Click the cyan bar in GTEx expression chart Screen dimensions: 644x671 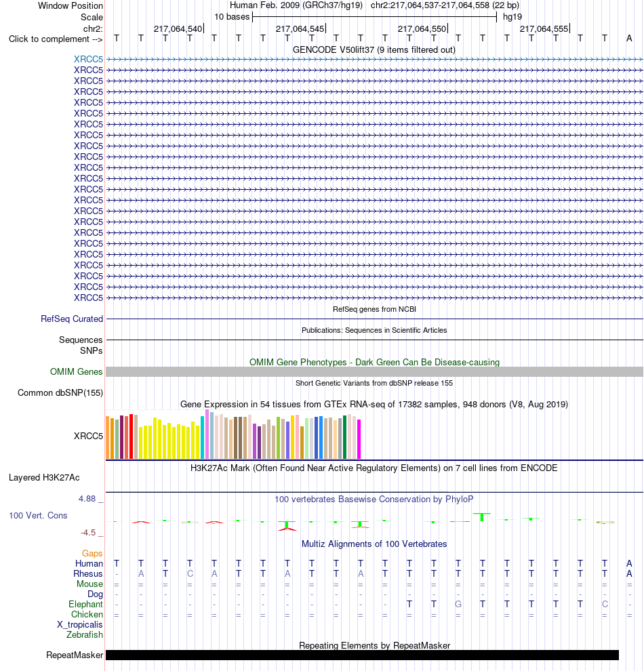(203, 437)
